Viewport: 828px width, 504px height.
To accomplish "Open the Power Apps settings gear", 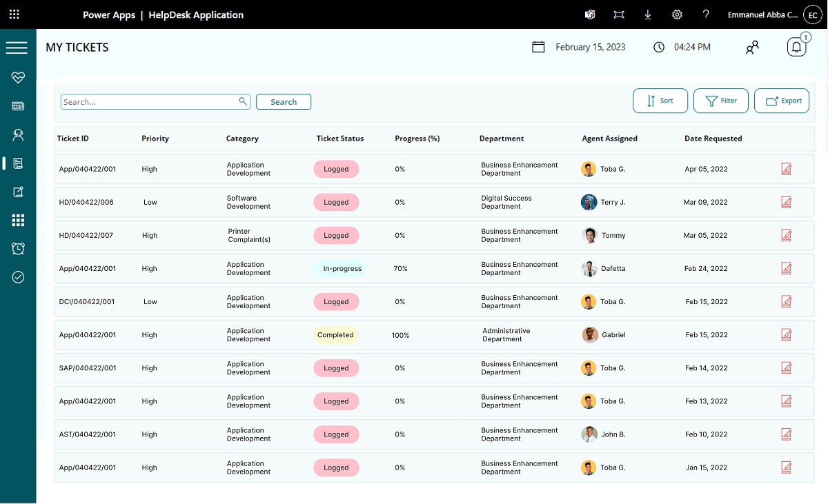I will pyautogui.click(x=677, y=14).
